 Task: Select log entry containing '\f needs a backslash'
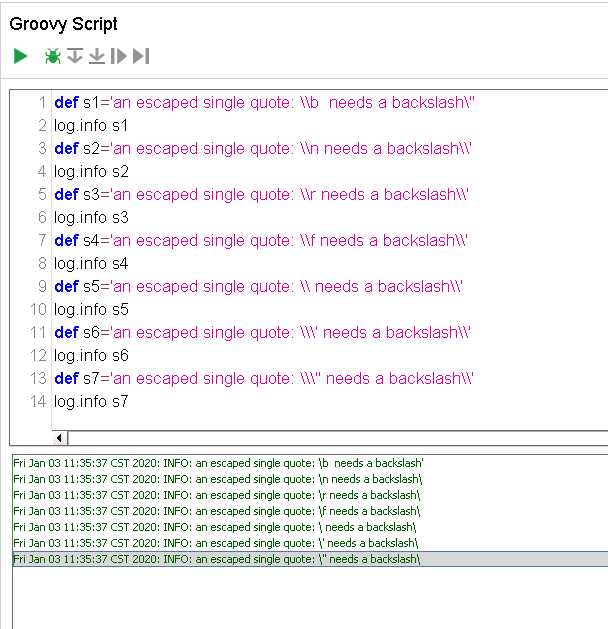310,511
